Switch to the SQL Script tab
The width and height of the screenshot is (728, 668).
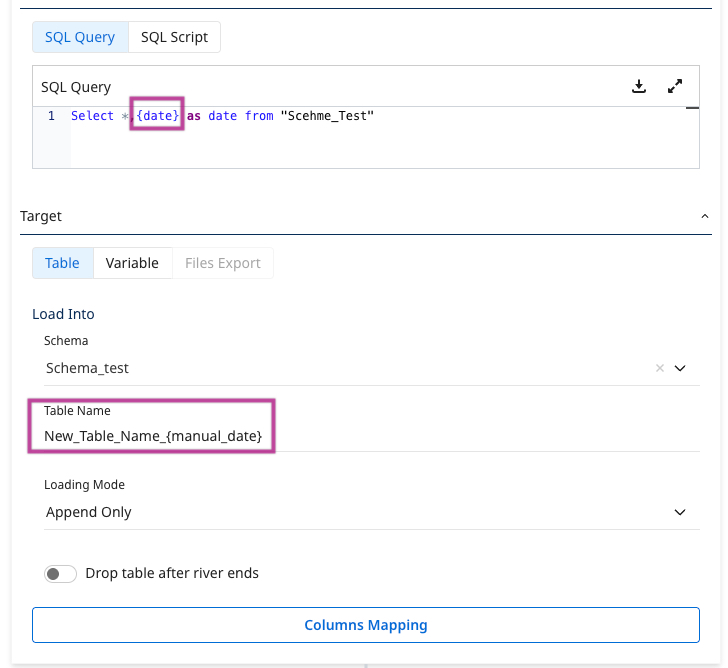click(174, 37)
